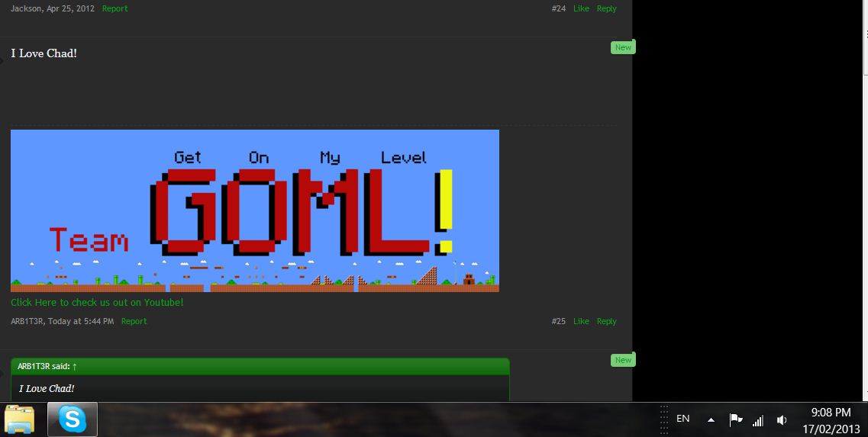Click quoted italic 'I Love Chad!' text
The height and width of the screenshot is (437, 868).
[x=47, y=388]
